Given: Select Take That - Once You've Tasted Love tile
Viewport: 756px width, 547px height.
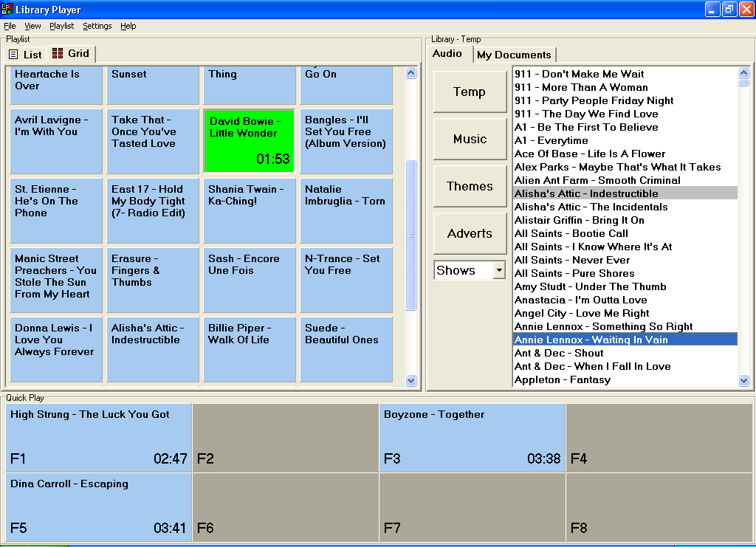Looking at the screenshot, I should click(x=152, y=141).
